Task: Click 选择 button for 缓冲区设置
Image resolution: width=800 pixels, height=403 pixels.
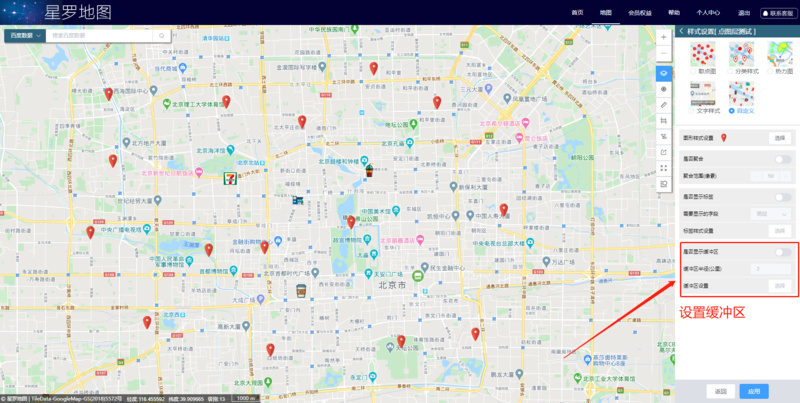Action: [780, 286]
